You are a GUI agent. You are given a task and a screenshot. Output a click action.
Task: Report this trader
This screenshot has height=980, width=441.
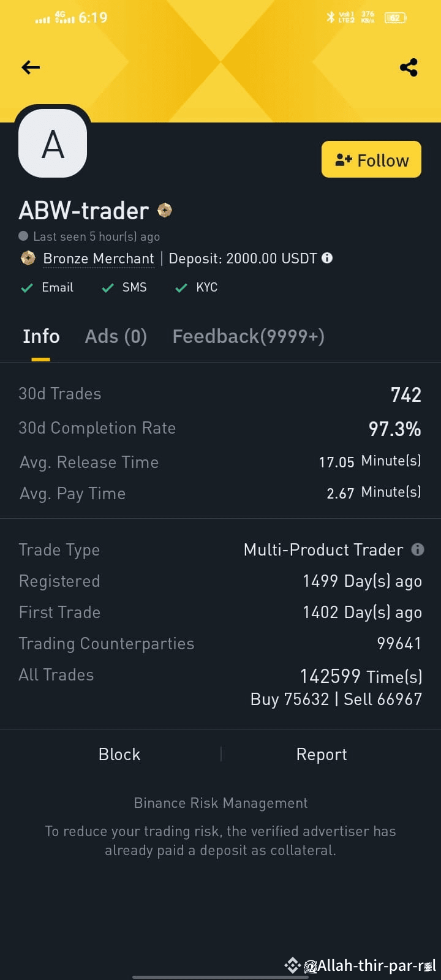(x=322, y=755)
